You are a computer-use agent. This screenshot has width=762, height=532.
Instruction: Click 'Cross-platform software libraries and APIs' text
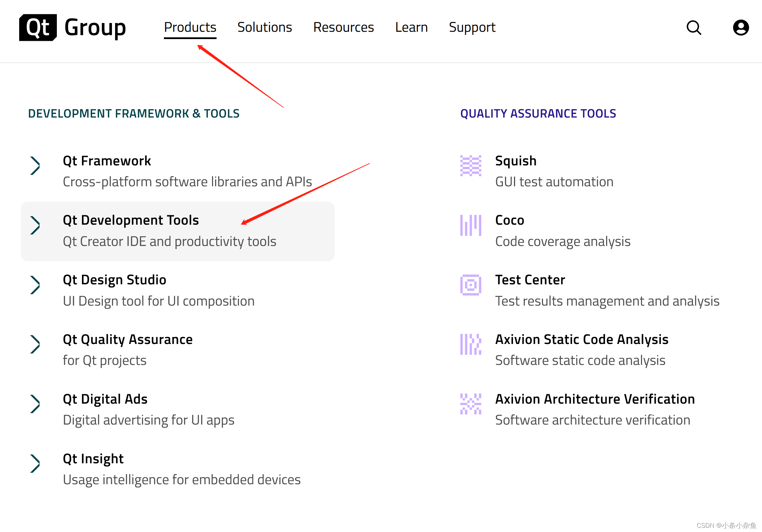coord(187,182)
